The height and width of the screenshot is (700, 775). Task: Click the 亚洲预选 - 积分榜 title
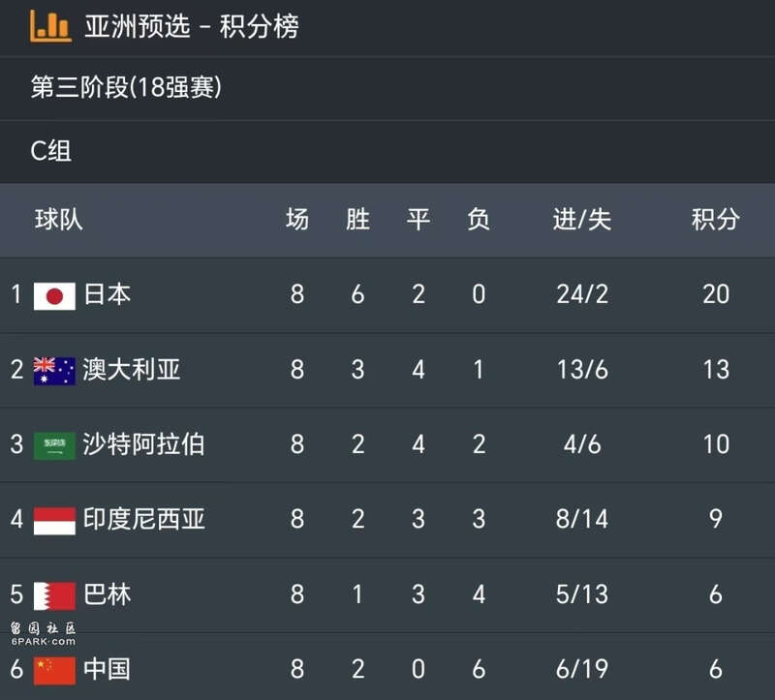[192, 26]
